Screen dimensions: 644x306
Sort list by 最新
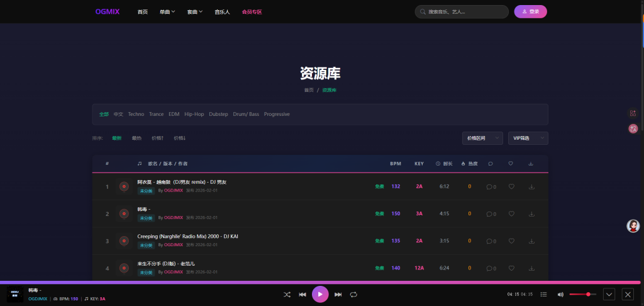(116, 138)
